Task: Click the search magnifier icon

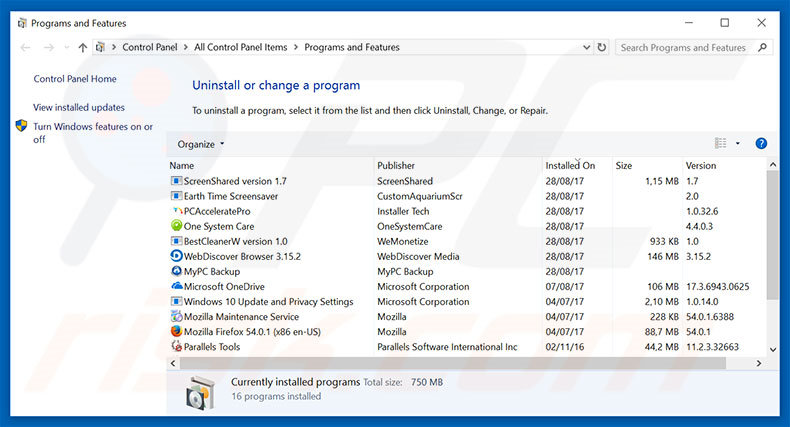Action: coord(762,47)
